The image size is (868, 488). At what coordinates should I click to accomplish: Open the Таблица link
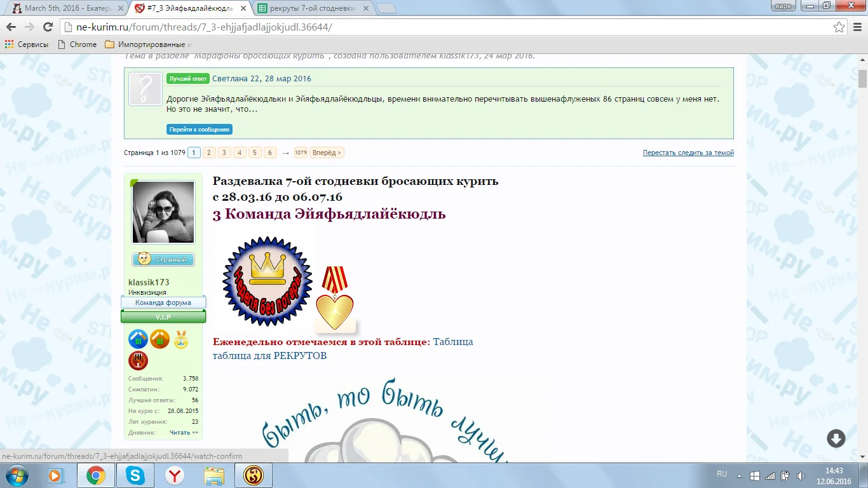(x=453, y=342)
